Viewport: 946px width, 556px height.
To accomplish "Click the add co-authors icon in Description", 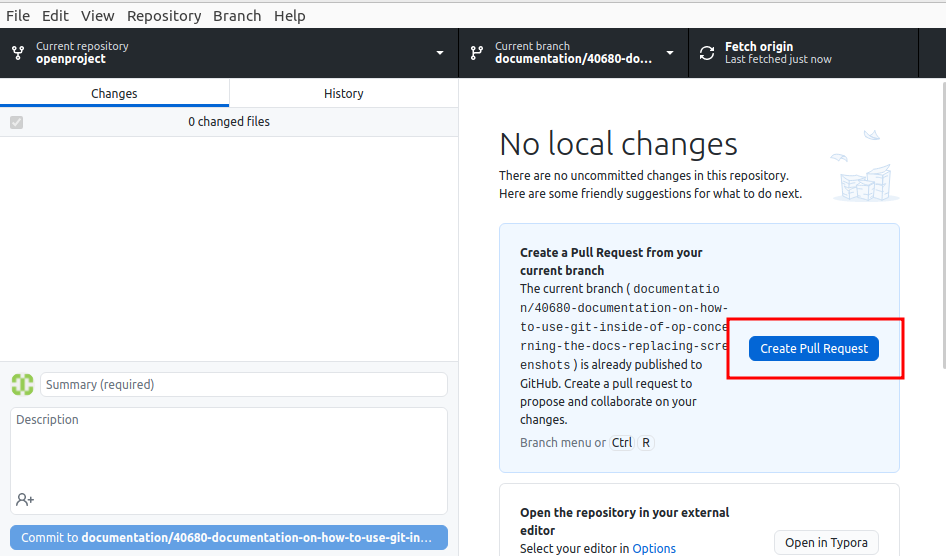I will [25, 499].
